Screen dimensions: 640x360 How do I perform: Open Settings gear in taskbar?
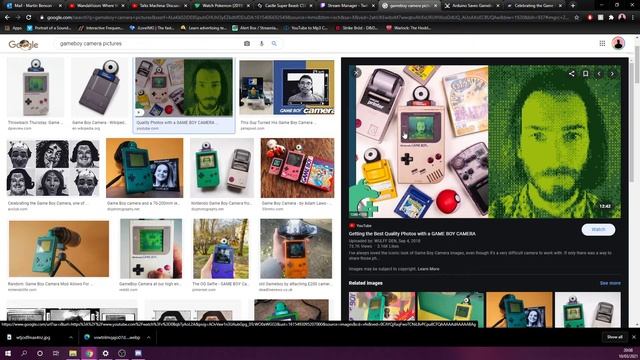[105, 353]
